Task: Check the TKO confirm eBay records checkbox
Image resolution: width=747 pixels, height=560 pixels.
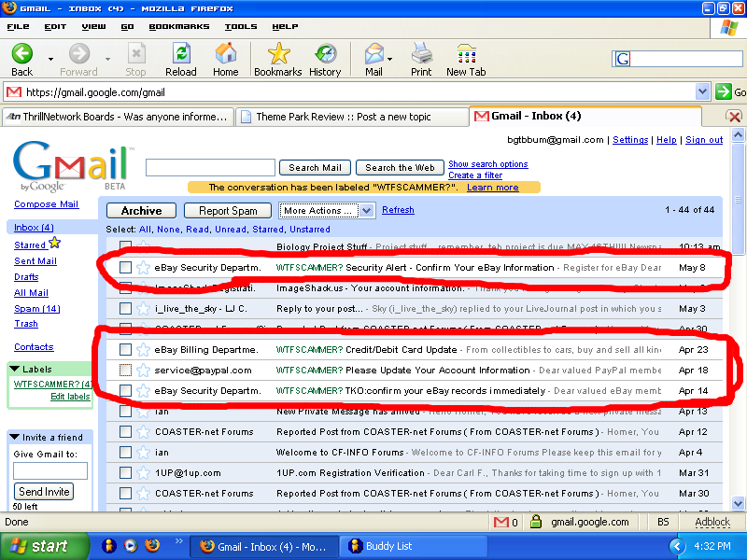Action: (x=125, y=391)
